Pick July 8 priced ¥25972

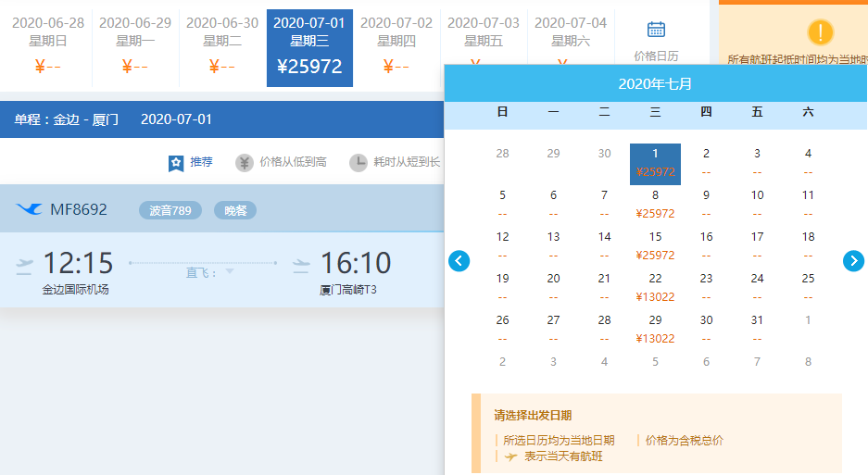[x=656, y=205]
